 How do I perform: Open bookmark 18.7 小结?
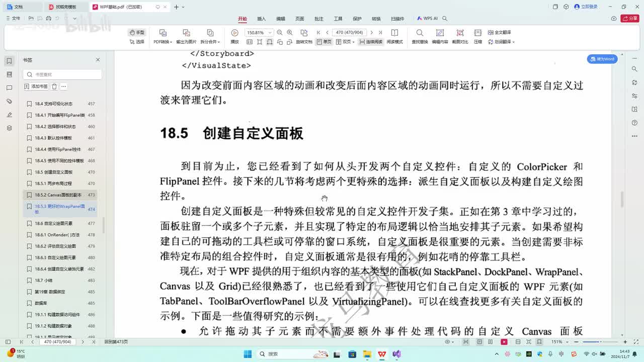[60, 280]
